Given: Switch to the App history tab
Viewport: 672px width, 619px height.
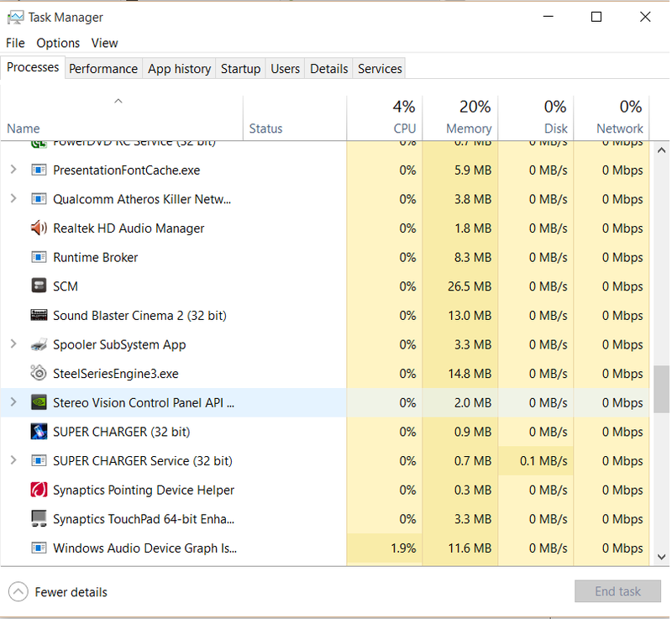Looking at the screenshot, I should 179,69.
